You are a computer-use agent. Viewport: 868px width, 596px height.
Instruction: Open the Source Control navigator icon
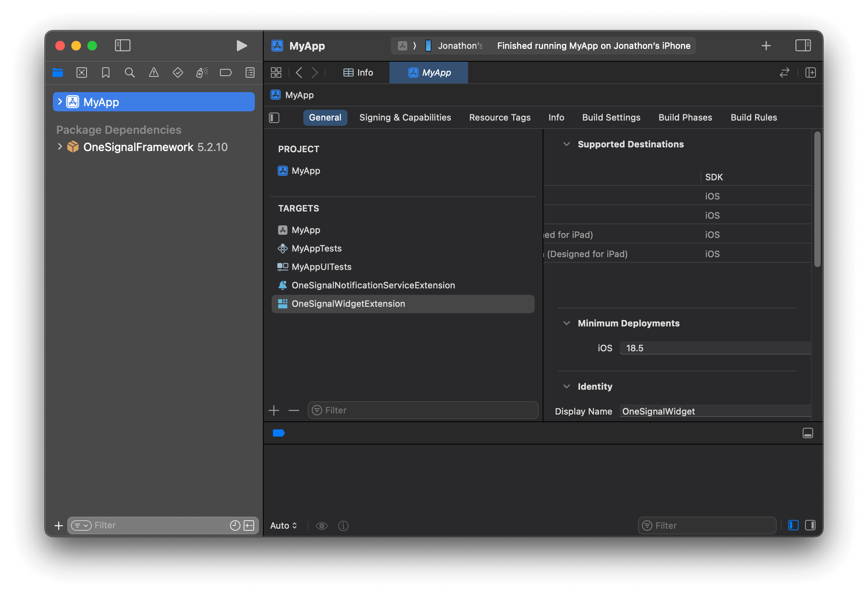(x=82, y=72)
